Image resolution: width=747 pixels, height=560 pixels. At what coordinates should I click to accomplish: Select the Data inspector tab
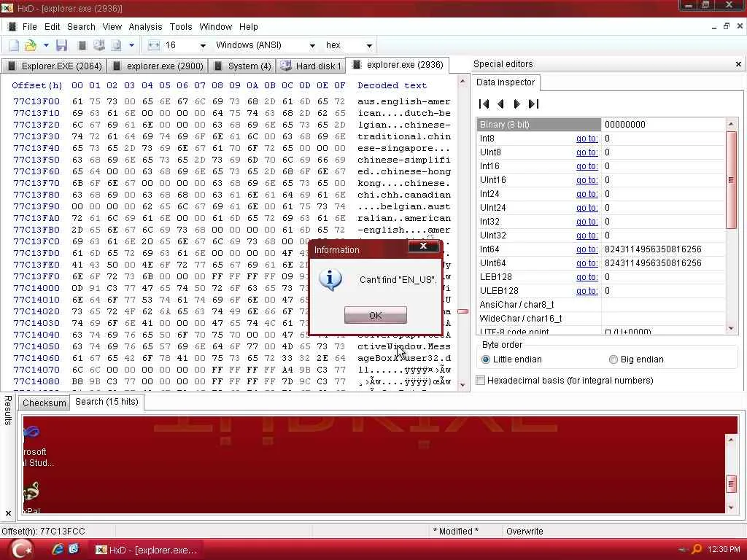click(x=506, y=82)
